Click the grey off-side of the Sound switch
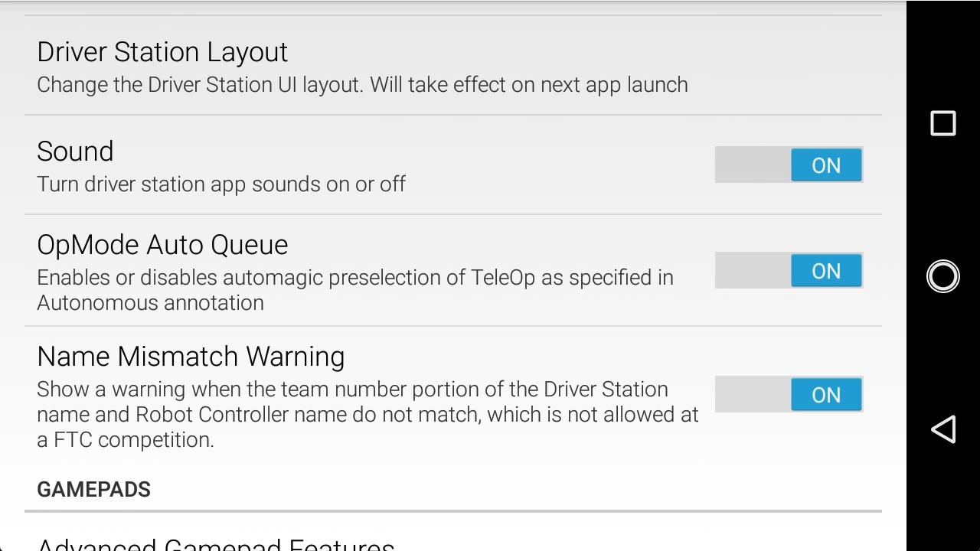Image resolution: width=980 pixels, height=551 pixels. tap(752, 165)
